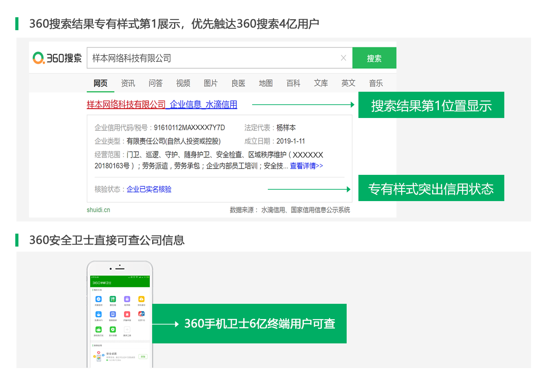Screen dimensions: 549x392
Task: Open the yellow 手机备份 cloud icon
Action: tap(141, 299)
